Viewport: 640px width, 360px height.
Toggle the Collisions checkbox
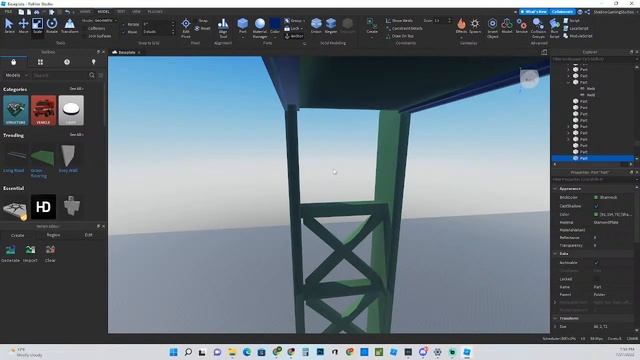pos(85,29)
